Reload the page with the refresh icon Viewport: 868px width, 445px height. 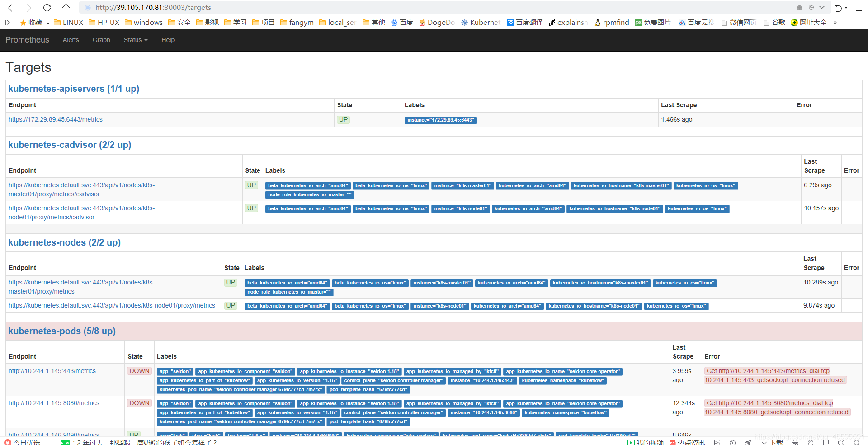(x=47, y=8)
